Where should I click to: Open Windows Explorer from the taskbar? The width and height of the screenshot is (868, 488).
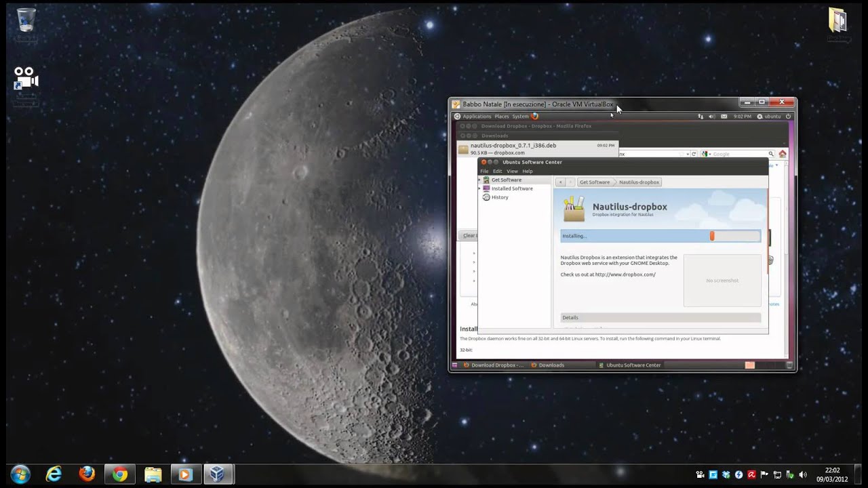tap(153, 474)
